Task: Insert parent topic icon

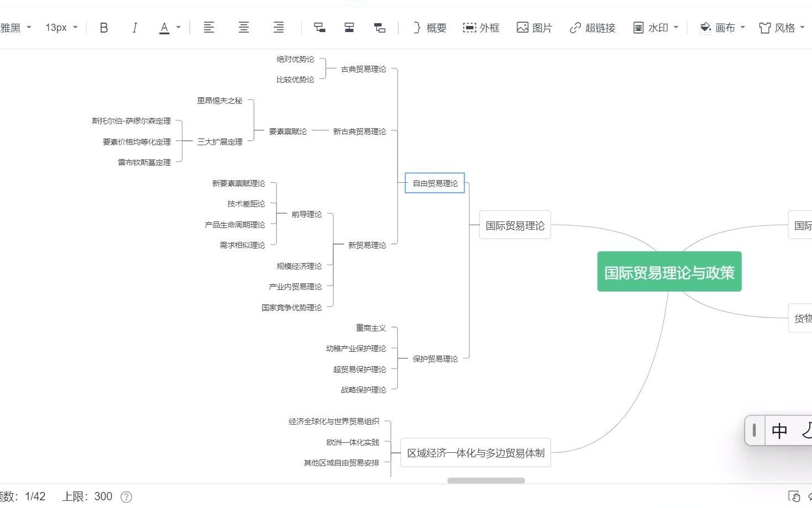Action: 380,27
